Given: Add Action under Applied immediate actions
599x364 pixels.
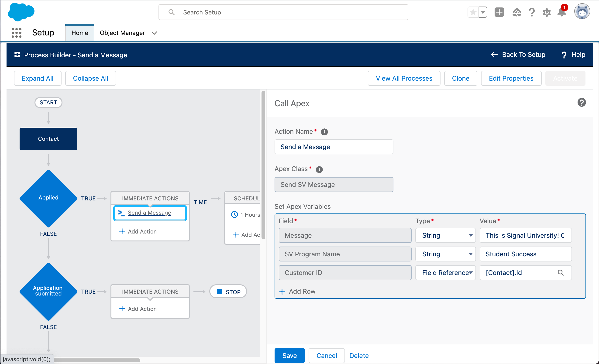Looking at the screenshot, I should pyautogui.click(x=138, y=231).
